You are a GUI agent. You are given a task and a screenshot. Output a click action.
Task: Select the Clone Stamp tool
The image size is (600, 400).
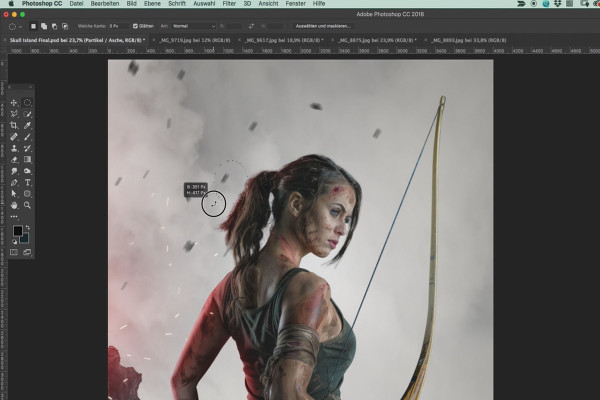[x=14, y=148]
